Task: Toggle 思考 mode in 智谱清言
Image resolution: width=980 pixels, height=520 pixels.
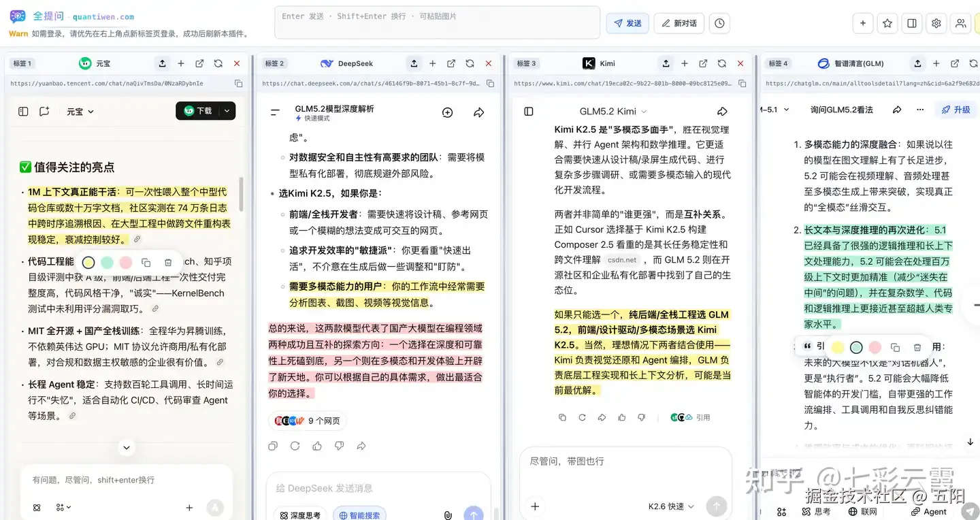Action: (815, 512)
